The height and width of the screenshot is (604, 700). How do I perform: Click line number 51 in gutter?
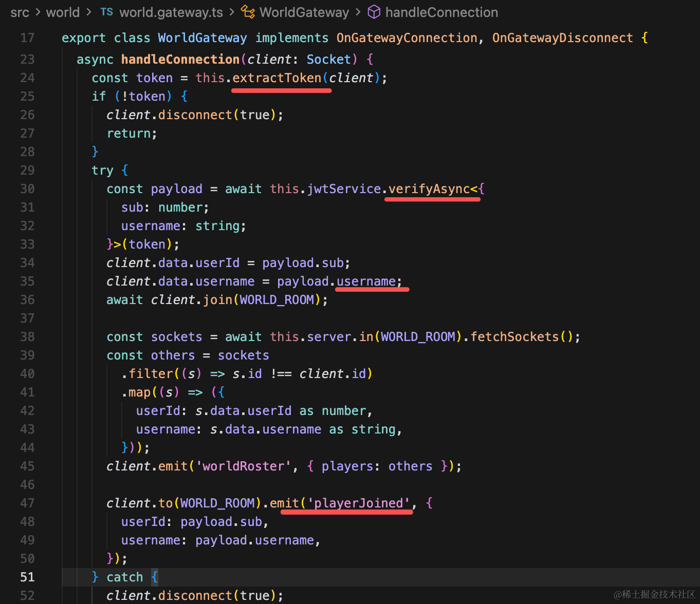pyautogui.click(x=27, y=577)
